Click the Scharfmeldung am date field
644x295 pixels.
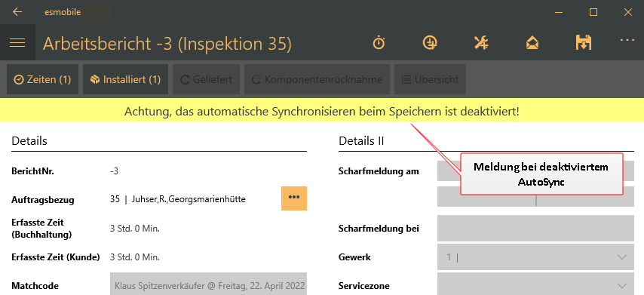click(535, 171)
